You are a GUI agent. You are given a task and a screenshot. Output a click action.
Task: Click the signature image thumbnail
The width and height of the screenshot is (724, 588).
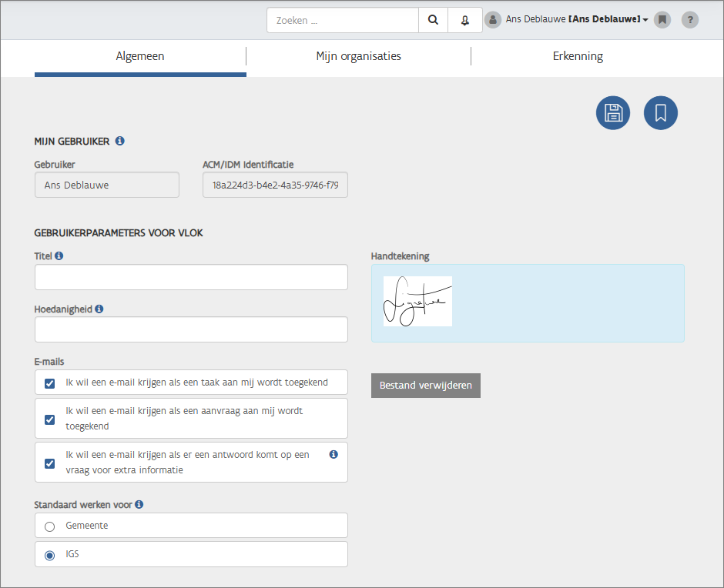(417, 301)
